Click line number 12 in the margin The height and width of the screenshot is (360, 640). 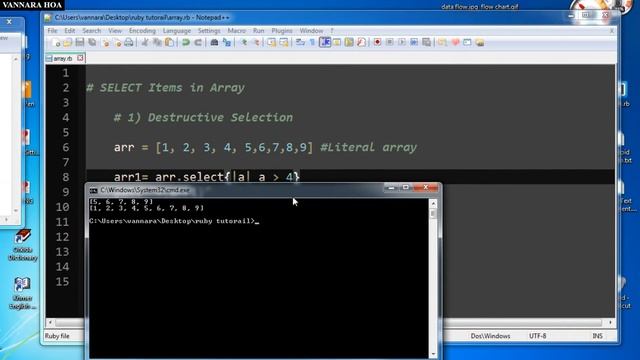point(62,237)
